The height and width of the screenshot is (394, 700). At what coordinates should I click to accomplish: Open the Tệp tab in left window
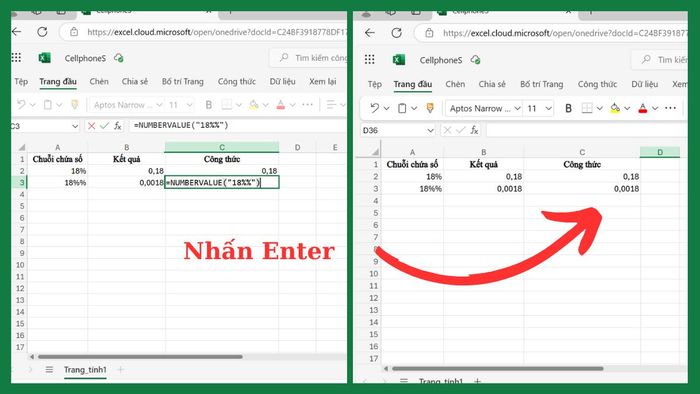pyautogui.click(x=21, y=81)
